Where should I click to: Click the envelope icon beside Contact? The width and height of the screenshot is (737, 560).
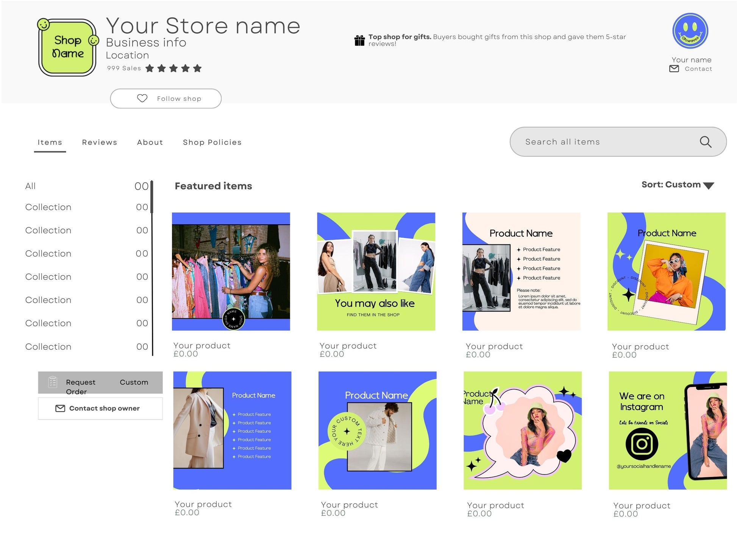tap(674, 69)
